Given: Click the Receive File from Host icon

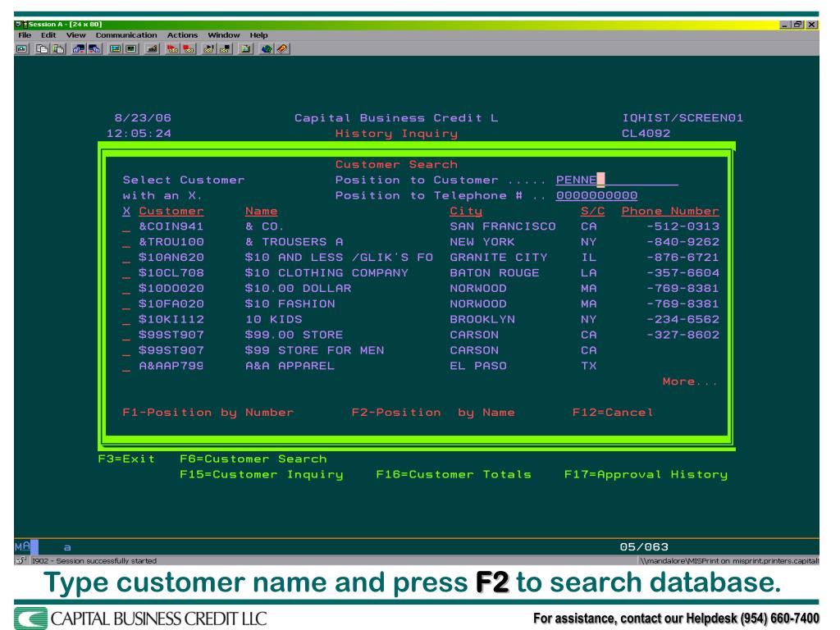Looking at the screenshot, I should coord(95,48).
